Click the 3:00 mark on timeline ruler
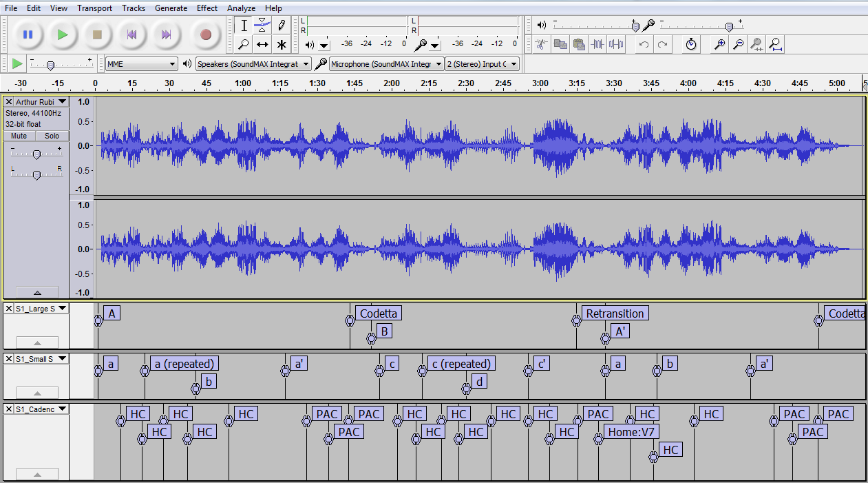This screenshot has height=483, width=868. click(x=540, y=83)
